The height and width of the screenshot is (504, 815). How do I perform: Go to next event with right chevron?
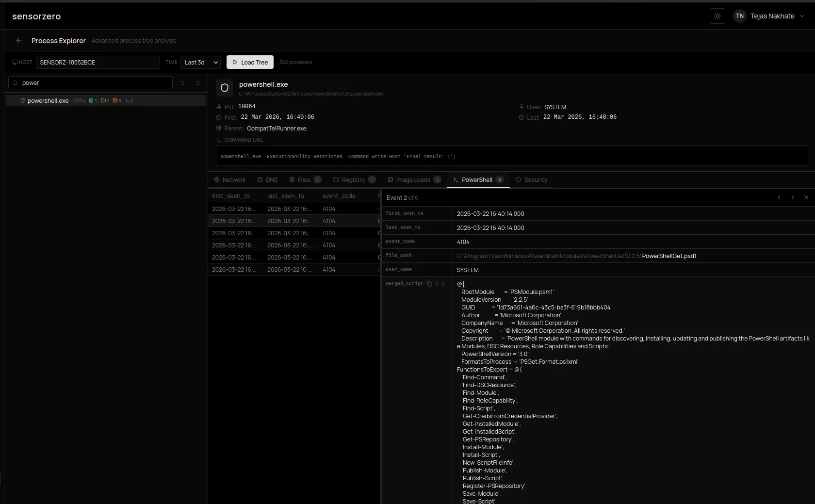tap(793, 197)
